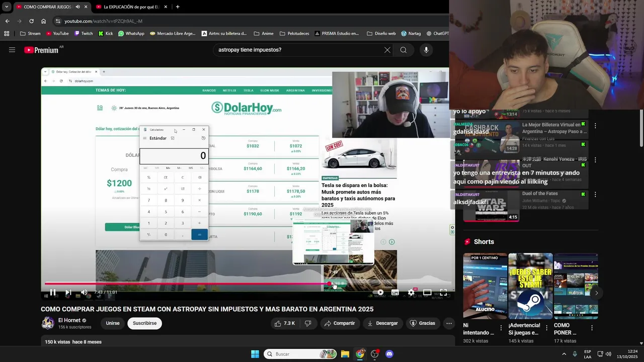Pause the YouTube video
This screenshot has width=644, height=362.
pos(53,292)
